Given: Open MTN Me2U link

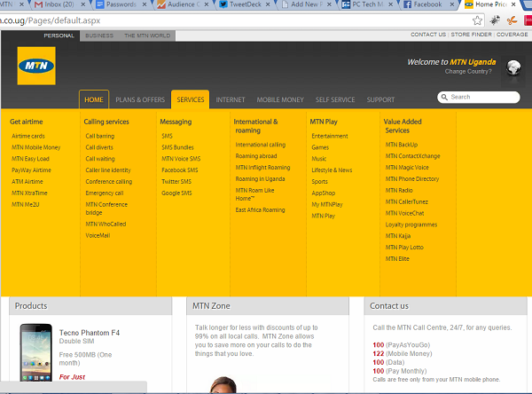Looking at the screenshot, I should pos(26,204).
